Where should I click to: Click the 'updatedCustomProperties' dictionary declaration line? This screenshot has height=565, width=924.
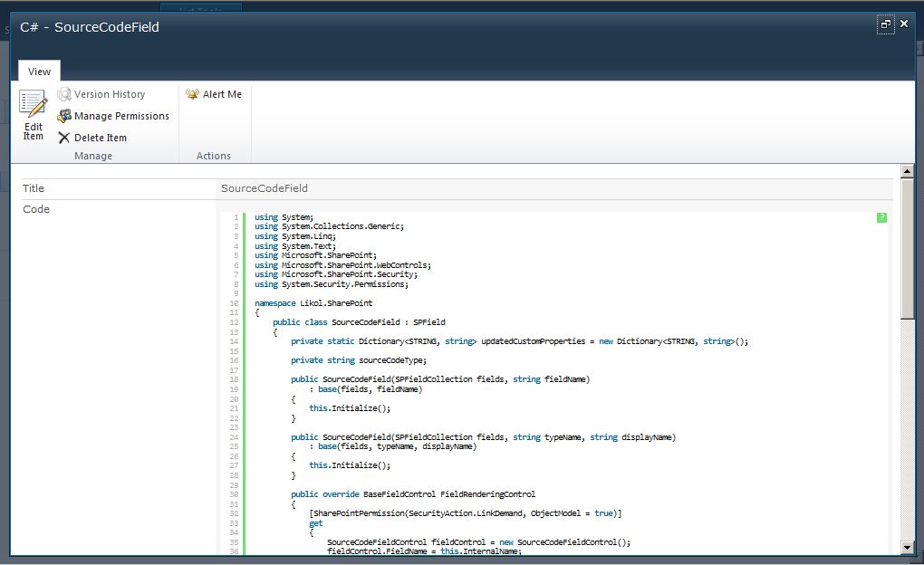(519, 341)
